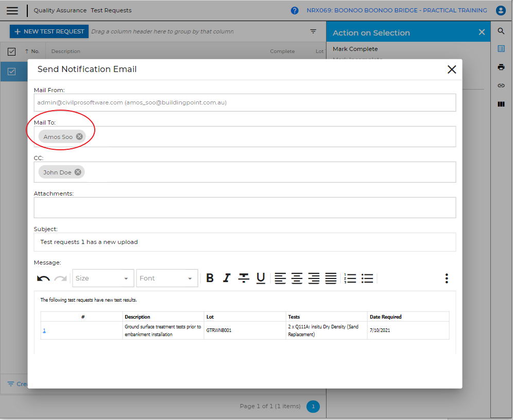The width and height of the screenshot is (513, 420).
Task: Remove Amos Soo from Mail To
Action: pos(79,137)
